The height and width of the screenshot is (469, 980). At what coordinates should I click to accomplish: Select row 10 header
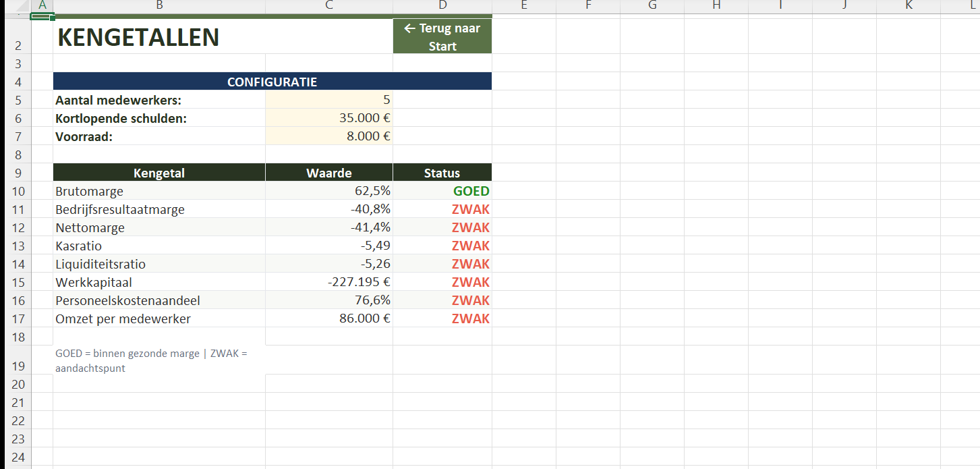point(18,192)
